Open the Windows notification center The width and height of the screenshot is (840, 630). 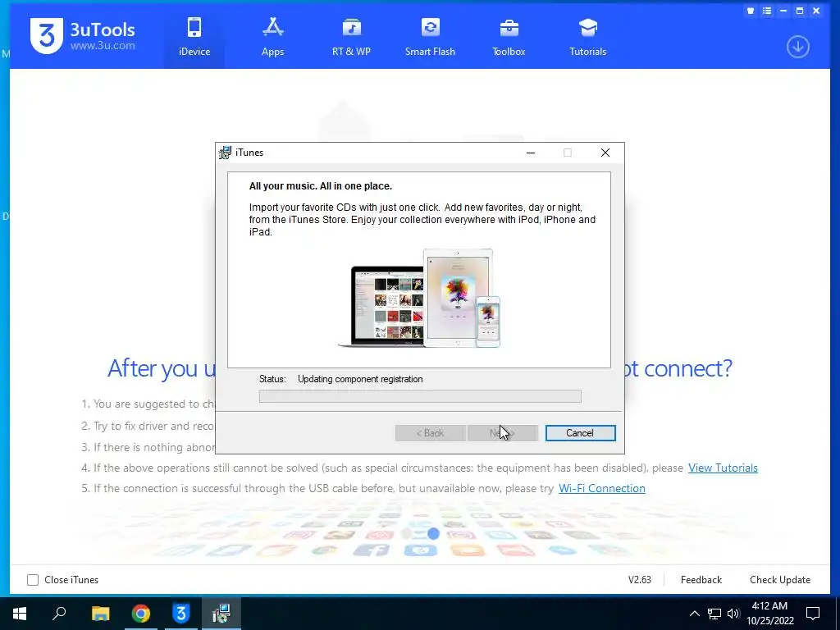coord(813,614)
